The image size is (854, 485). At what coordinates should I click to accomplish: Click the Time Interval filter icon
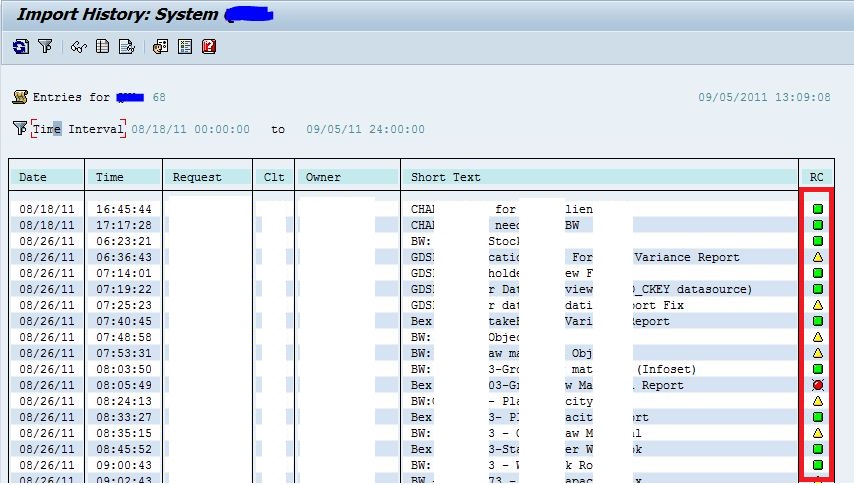point(20,128)
